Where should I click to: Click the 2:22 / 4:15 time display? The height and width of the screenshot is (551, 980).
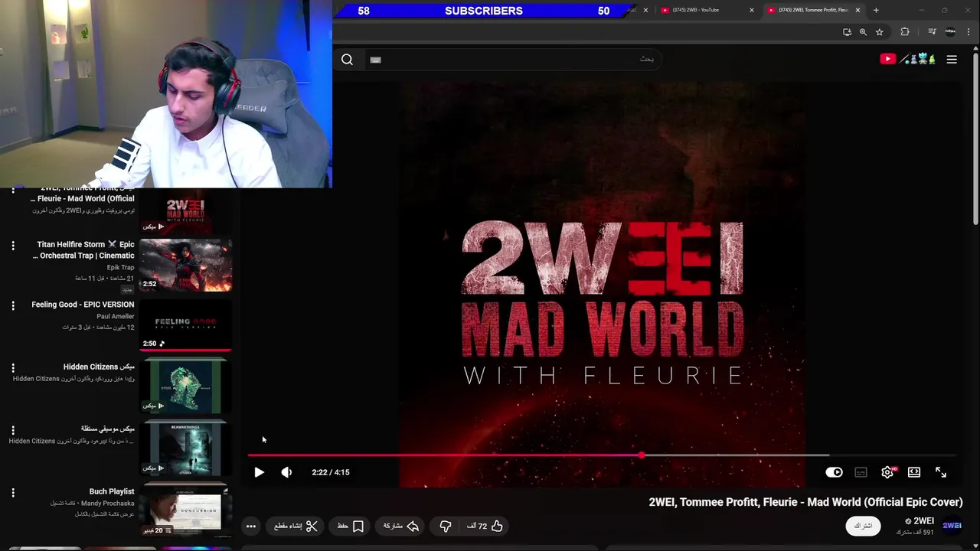[x=331, y=472]
